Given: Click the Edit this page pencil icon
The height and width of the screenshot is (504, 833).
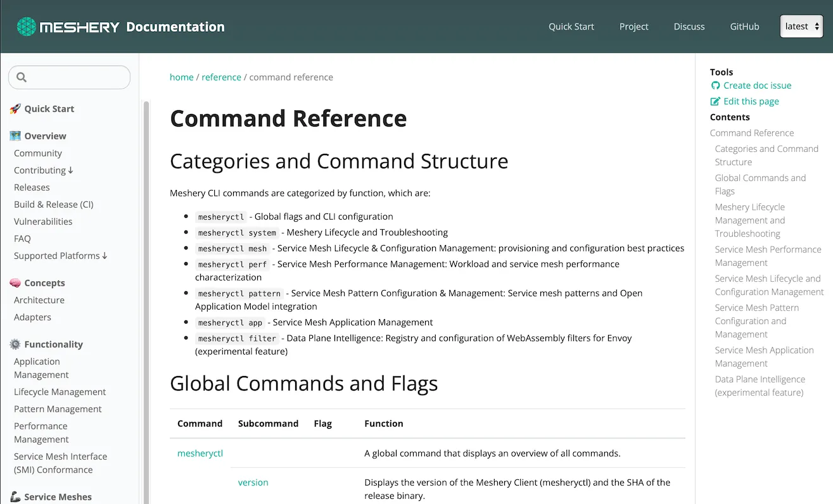Looking at the screenshot, I should tap(714, 101).
